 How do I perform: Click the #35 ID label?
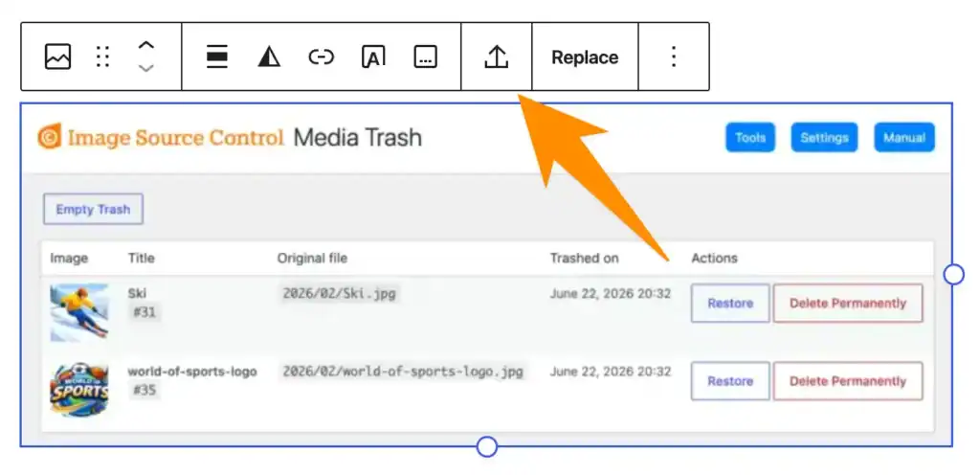[x=145, y=390]
